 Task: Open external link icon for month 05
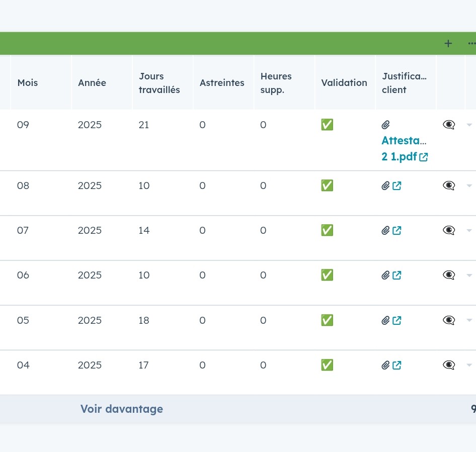[397, 320]
